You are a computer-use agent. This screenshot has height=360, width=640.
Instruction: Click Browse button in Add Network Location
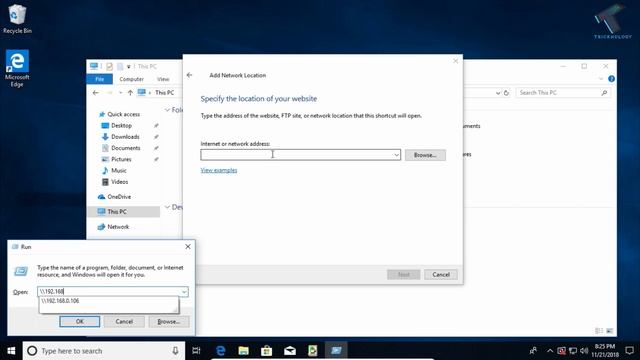coord(425,155)
